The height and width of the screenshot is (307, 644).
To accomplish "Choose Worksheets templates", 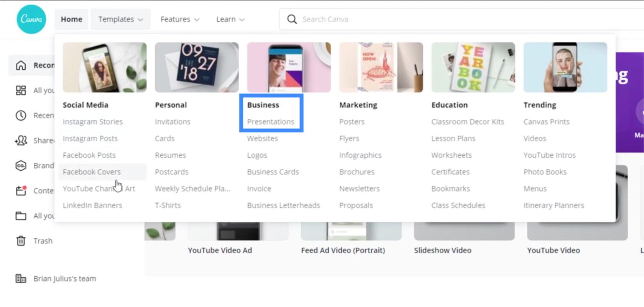I will click(451, 155).
